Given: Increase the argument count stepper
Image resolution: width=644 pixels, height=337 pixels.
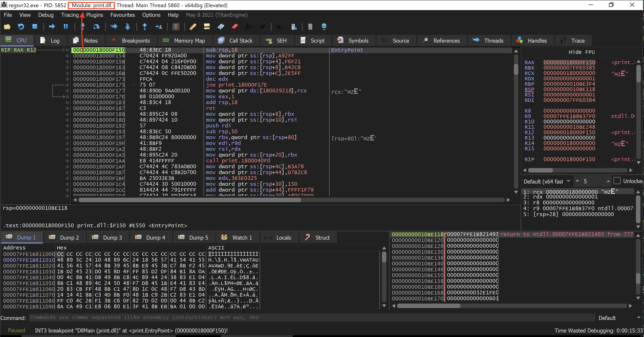Looking at the screenshot, I should tap(608, 181).
